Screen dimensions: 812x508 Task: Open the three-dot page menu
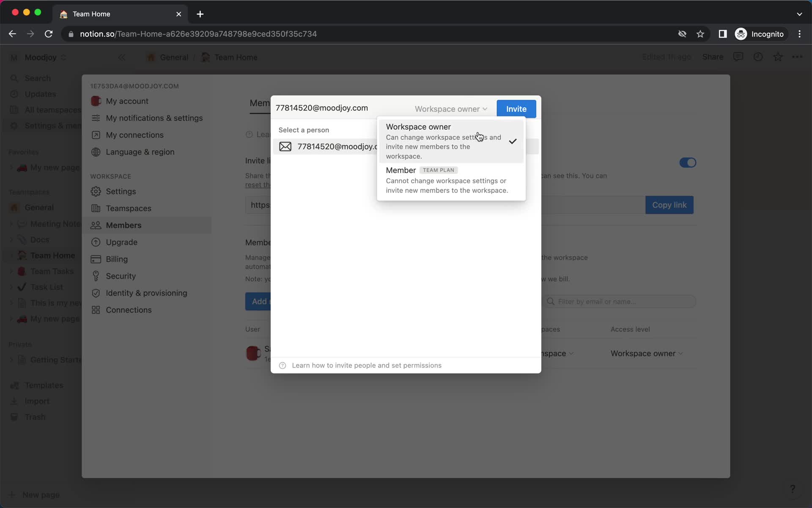pos(797,57)
